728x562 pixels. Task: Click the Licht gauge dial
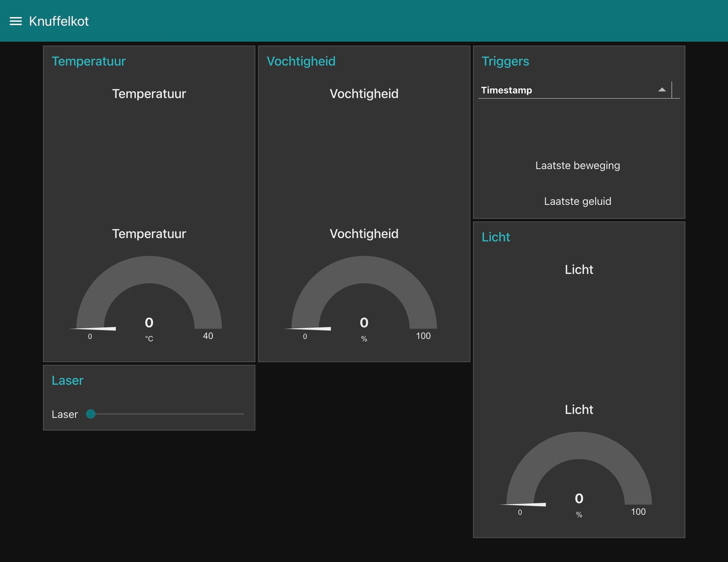[x=579, y=446]
